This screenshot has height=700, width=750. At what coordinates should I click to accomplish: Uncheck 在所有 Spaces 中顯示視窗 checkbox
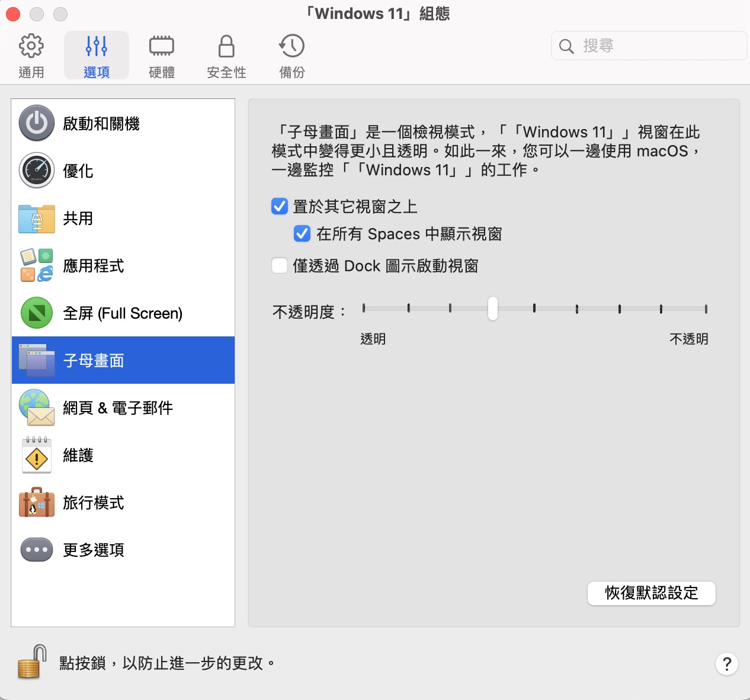point(302,233)
